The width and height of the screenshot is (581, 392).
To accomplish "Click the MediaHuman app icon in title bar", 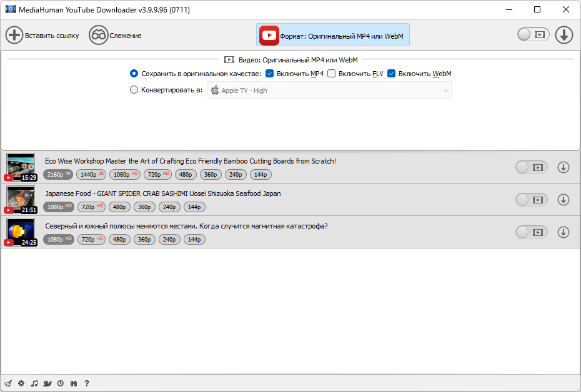I will [11, 9].
